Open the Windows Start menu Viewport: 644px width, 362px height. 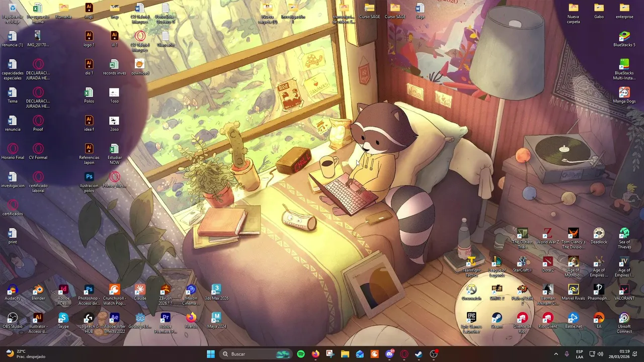tap(211, 354)
